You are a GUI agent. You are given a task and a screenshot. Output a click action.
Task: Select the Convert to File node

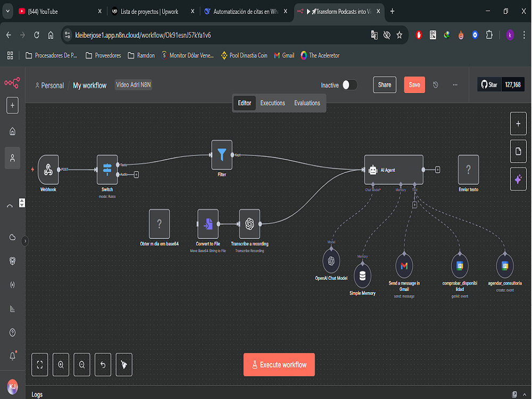tap(208, 224)
